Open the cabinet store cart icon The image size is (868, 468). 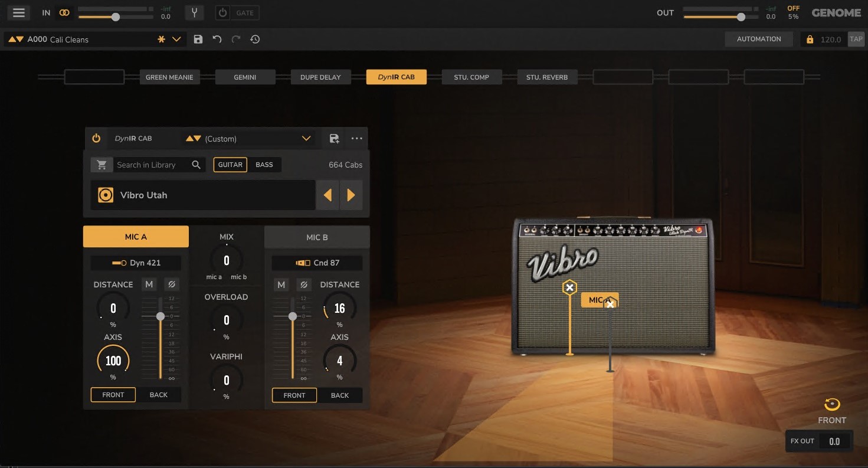101,165
